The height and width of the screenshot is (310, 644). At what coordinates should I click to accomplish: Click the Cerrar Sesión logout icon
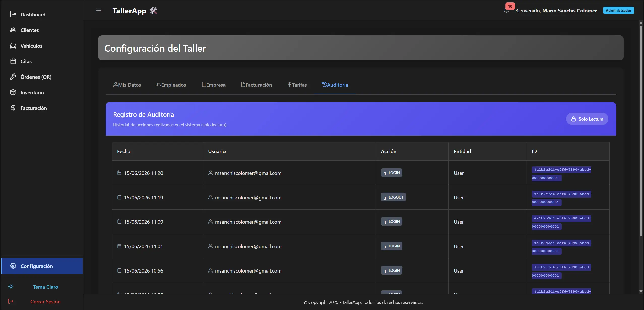point(11,301)
